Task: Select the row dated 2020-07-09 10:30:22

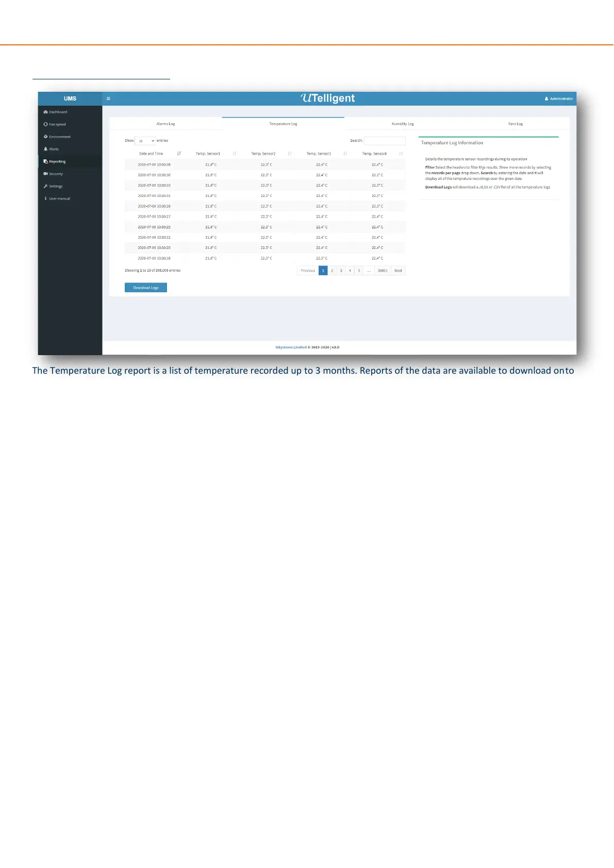Action: click(265, 237)
